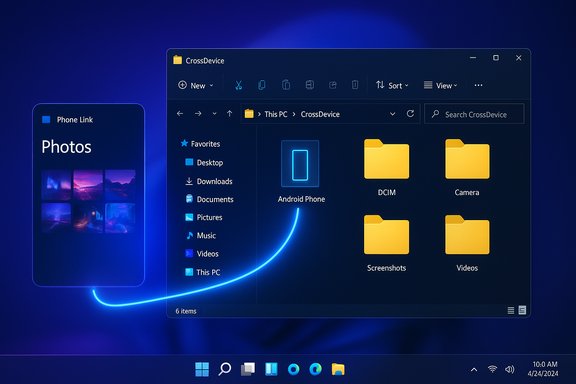Open the bottom-left photo in Phone Link
The width and height of the screenshot is (576, 384).
(56, 218)
